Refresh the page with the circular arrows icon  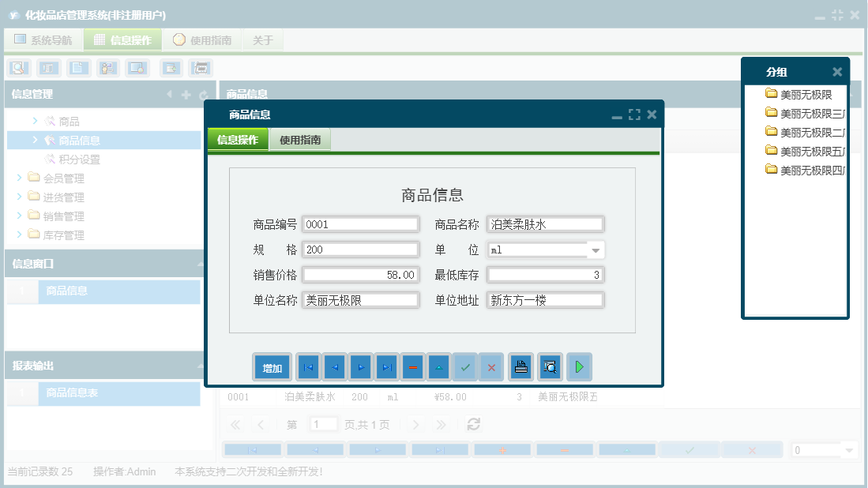coord(472,424)
